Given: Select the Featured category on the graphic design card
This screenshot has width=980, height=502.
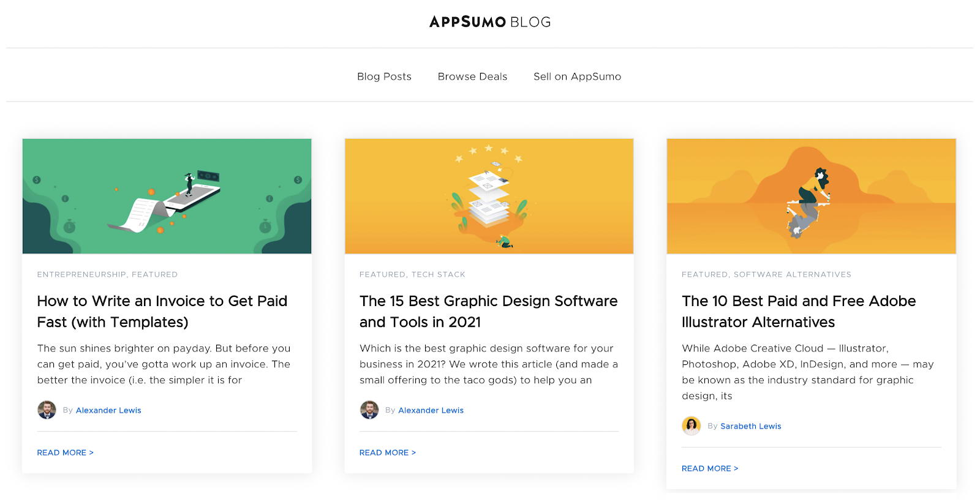Looking at the screenshot, I should click(x=382, y=274).
